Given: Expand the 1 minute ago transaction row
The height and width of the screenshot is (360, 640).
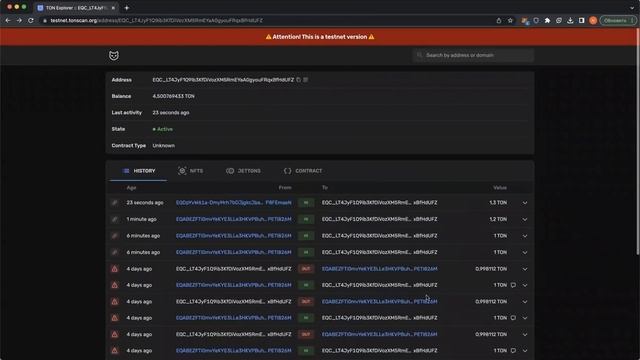Looking at the screenshot, I should click(x=525, y=220).
